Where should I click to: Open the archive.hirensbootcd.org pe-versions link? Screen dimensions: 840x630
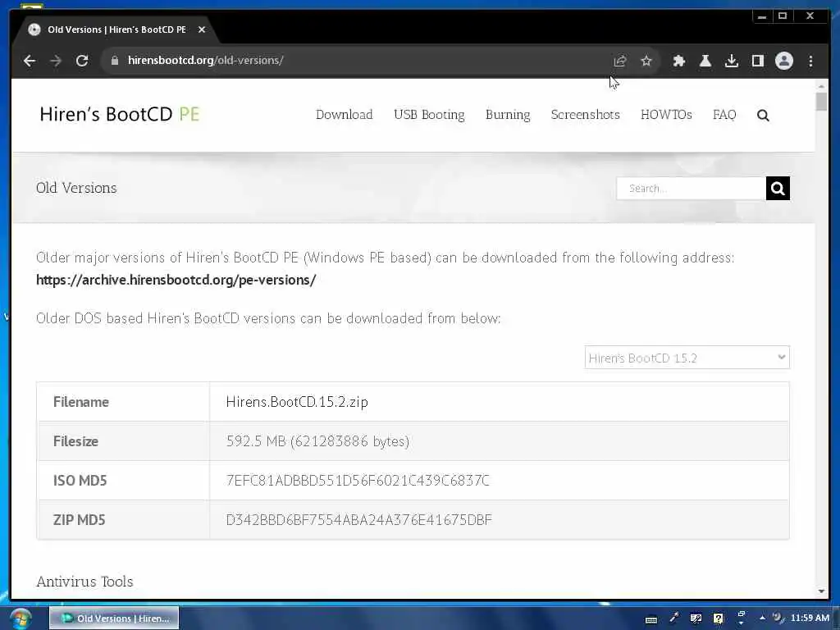[x=176, y=281]
